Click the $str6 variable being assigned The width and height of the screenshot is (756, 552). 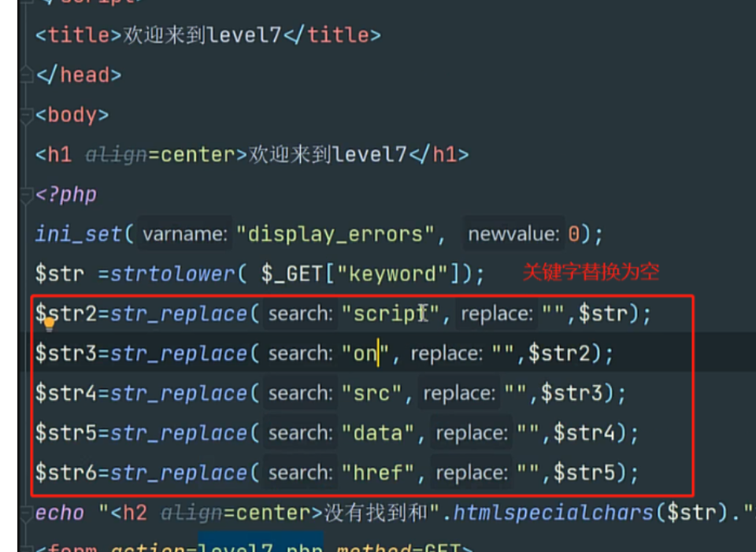click(x=66, y=473)
